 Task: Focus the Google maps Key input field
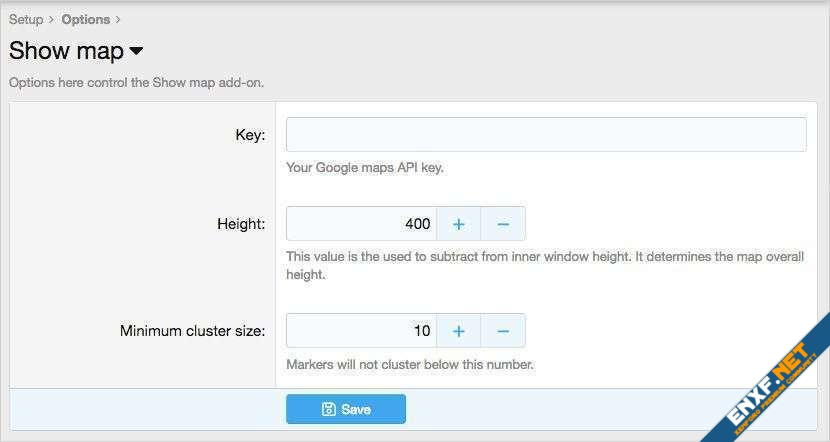(545, 134)
